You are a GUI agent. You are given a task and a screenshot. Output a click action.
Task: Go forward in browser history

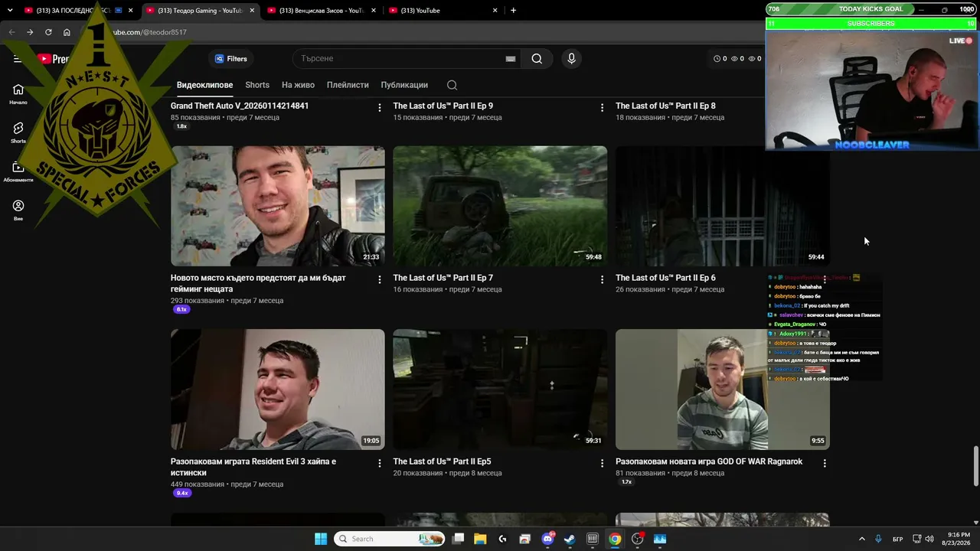pyautogui.click(x=30, y=32)
